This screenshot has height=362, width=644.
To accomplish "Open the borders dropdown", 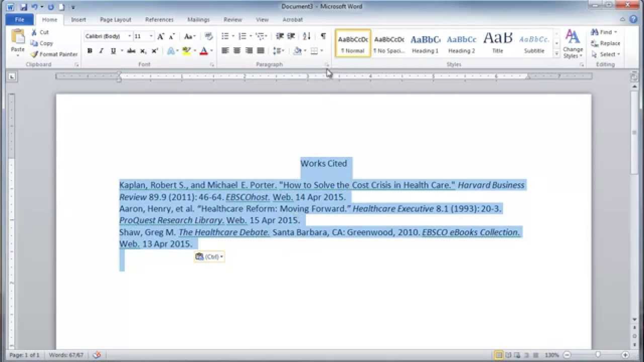I will tap(321, 51).
